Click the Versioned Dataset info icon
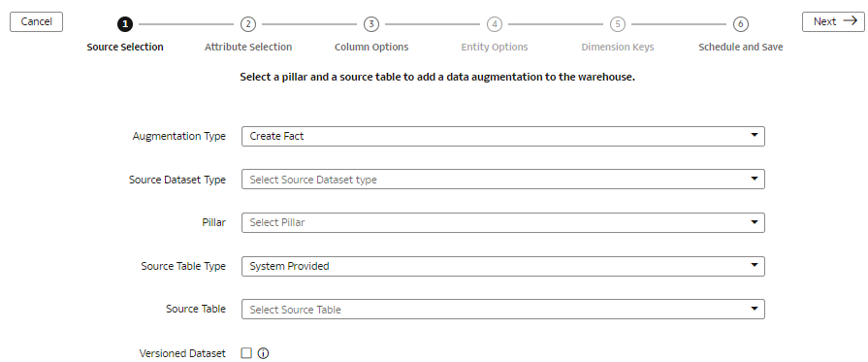 click(264, 353)
